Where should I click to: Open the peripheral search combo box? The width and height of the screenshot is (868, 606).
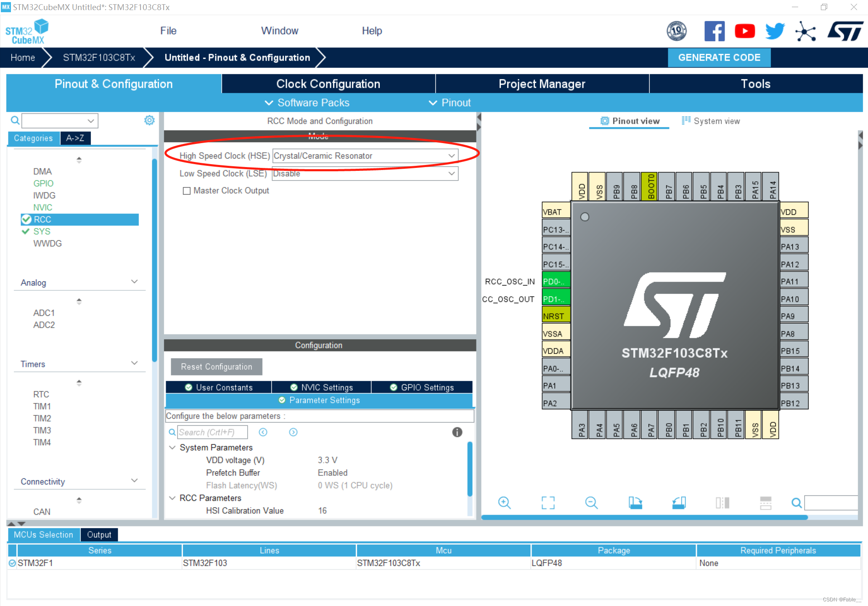click(x=60, y=121)
